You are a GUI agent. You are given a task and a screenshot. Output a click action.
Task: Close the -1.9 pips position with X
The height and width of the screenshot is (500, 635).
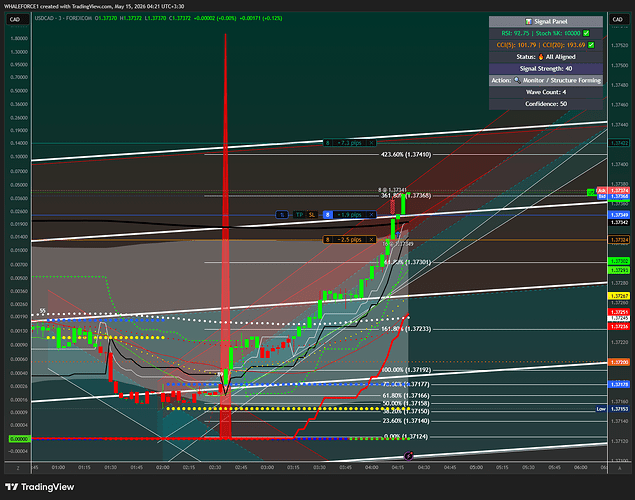[x=371, y=215]
